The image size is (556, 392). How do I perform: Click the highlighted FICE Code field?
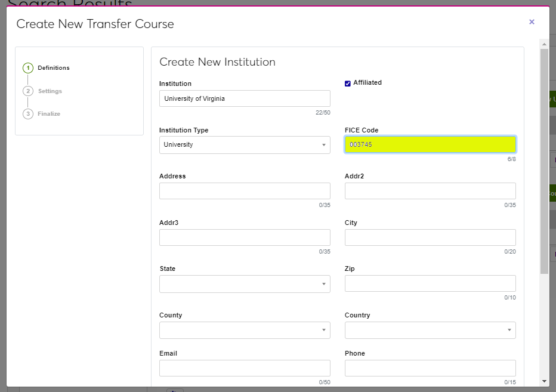pos(430,145)
